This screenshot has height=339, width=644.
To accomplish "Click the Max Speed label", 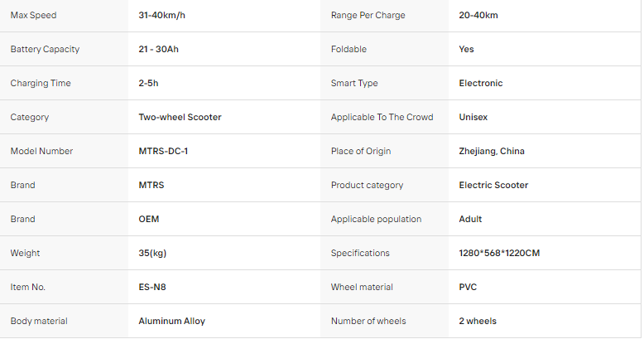I will pos(33,15).
